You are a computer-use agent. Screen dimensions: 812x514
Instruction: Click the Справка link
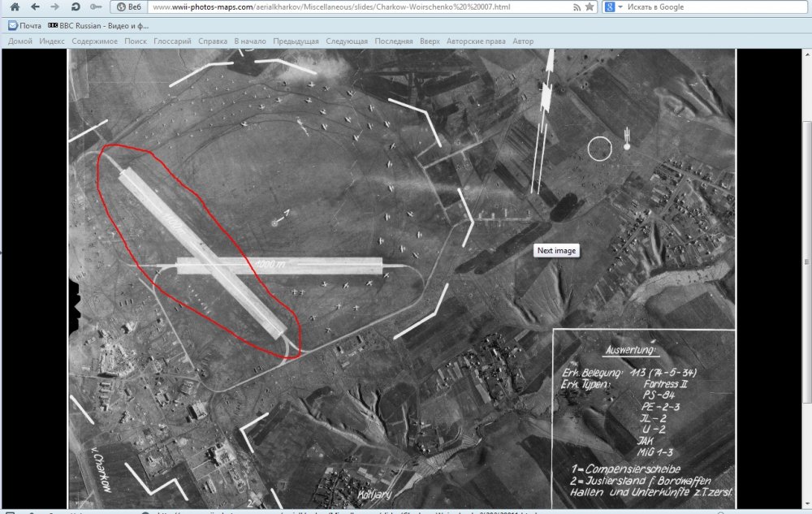pyautogui.click(x=213, y=41)
